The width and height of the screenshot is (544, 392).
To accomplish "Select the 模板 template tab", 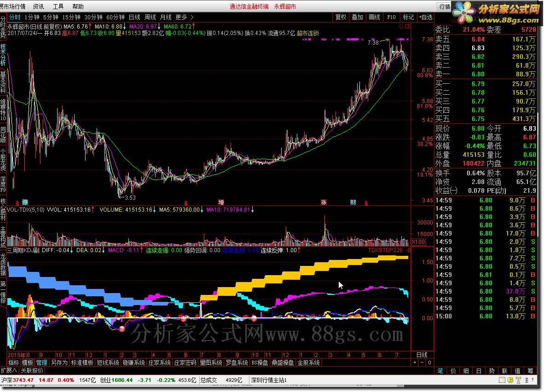I will (28, 363).
